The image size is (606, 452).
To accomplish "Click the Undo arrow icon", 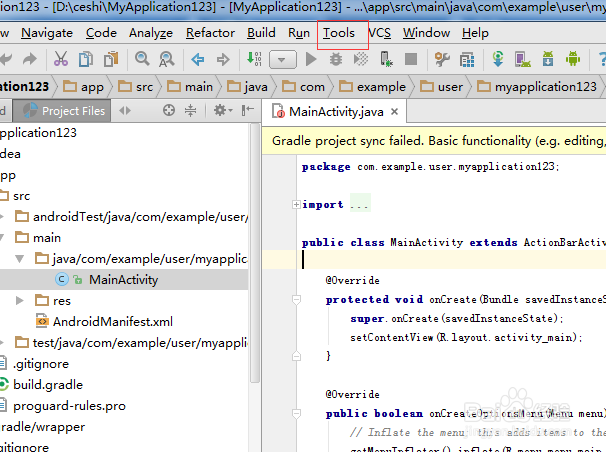I will click(x=5, y=59).
